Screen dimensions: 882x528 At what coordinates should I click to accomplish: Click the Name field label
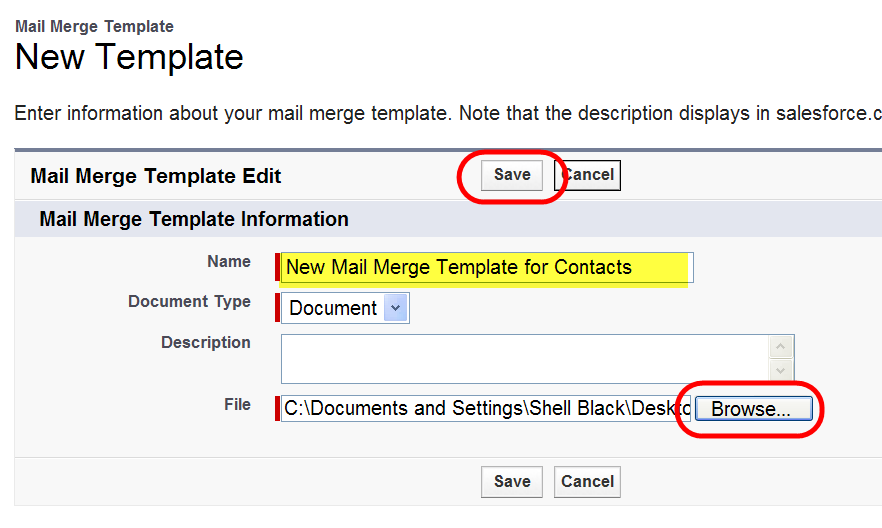(x=229, y=261)
